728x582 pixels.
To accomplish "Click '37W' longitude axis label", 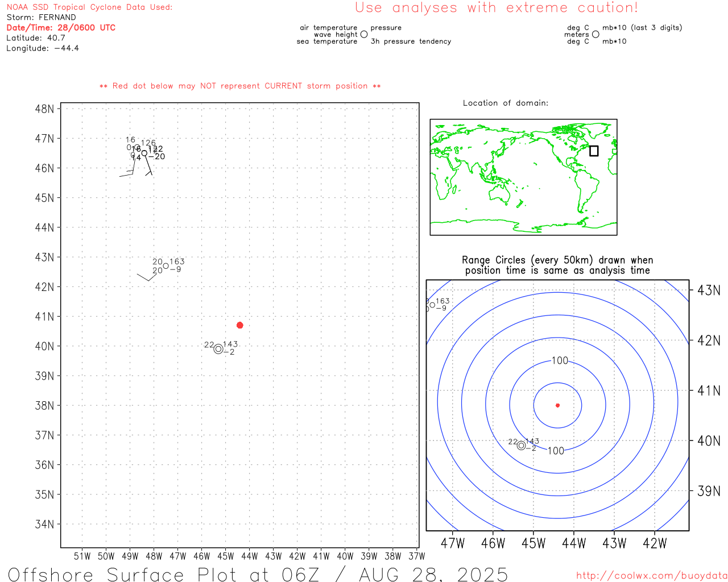I will (x=417, y=556).
